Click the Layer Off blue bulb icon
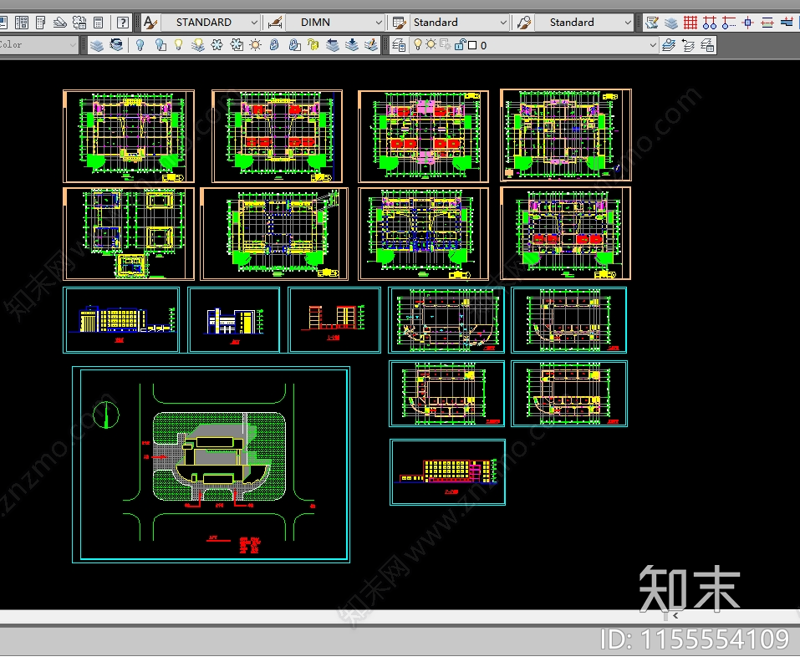Screen dimensions: 800x672 pos(140,45)
